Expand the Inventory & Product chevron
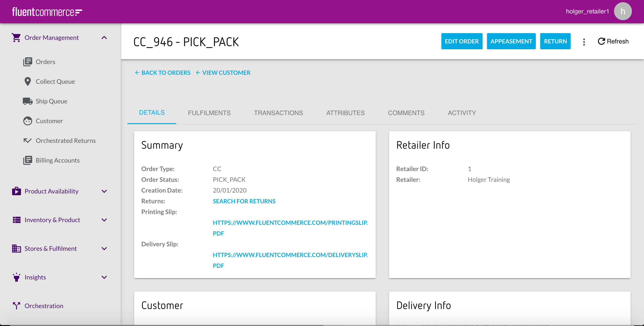This screenshot has width=644, height=326. [104, 220]
